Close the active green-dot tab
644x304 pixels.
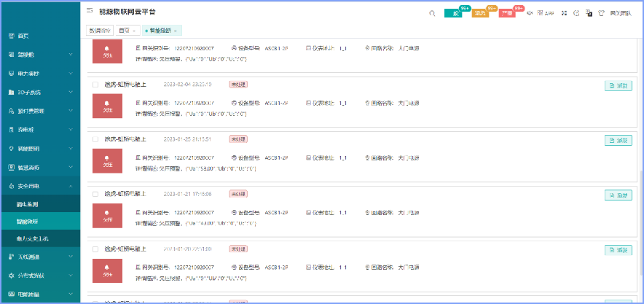(176, 31)
